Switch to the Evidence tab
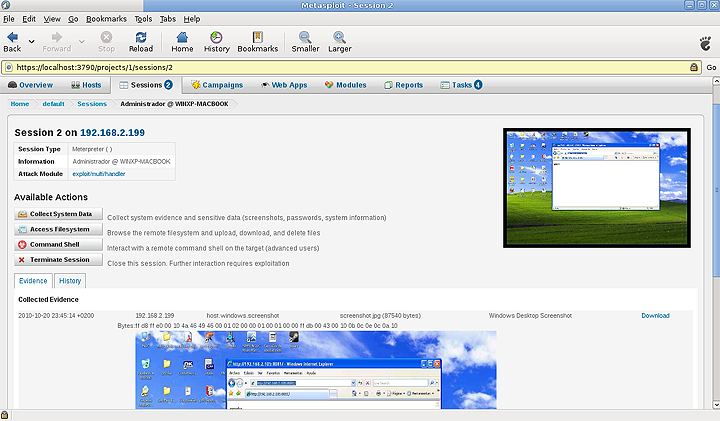 coord(33,281)
